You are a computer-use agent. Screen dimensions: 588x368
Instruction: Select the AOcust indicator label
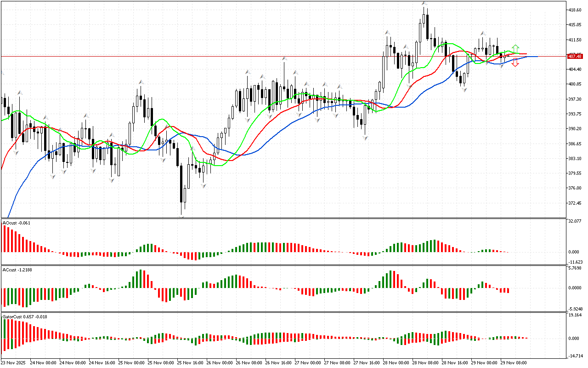coord(17,223)
